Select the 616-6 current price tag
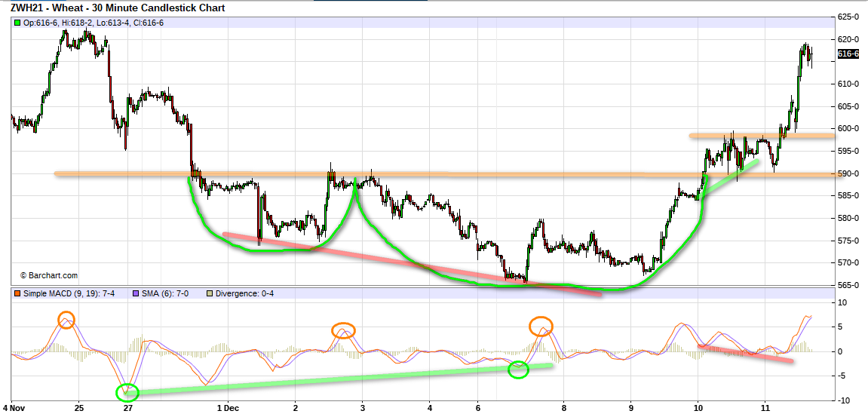 [848, 54]
